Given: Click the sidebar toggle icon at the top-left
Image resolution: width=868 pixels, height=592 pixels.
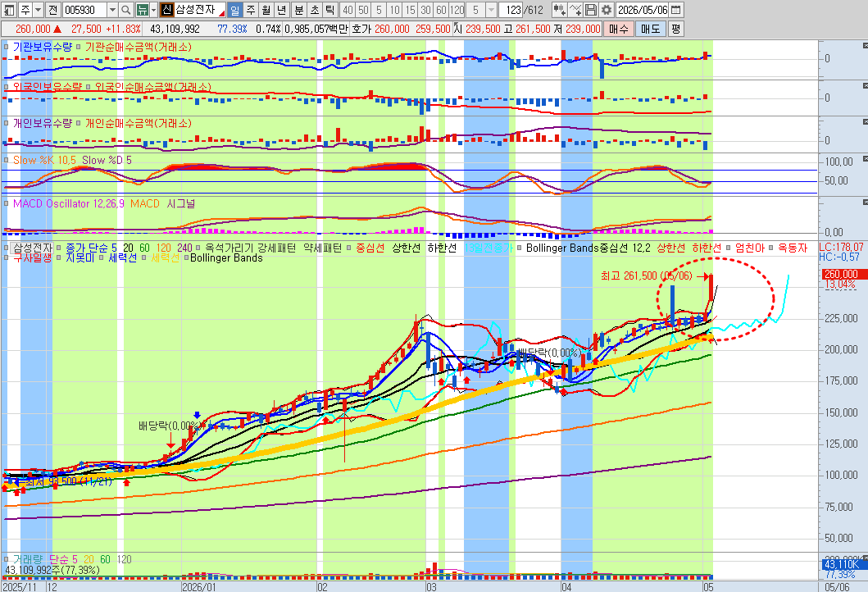Looking at the screenshot, I should pos(9,9).
